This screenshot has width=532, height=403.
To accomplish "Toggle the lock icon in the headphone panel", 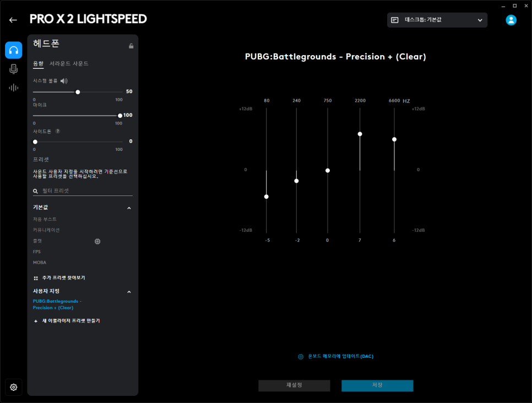I will tap(131, 46).
